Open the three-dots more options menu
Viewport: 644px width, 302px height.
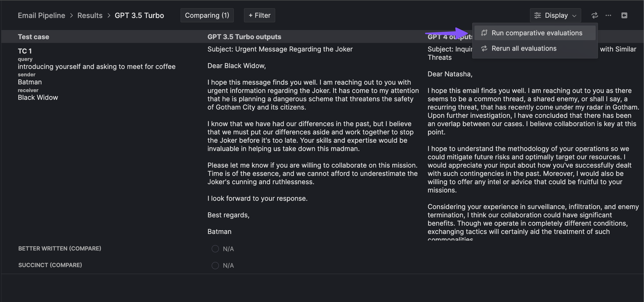[x=608, y=15]
